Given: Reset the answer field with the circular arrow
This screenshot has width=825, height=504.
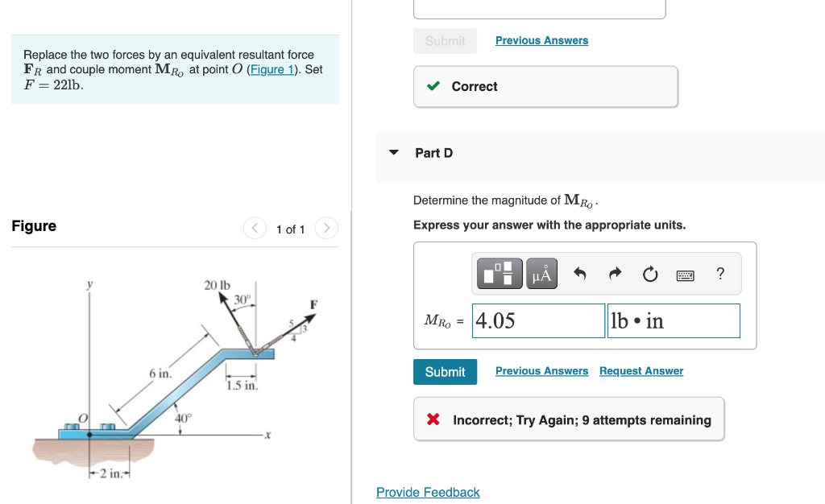Looking at the screenshot, I should 649,273.
